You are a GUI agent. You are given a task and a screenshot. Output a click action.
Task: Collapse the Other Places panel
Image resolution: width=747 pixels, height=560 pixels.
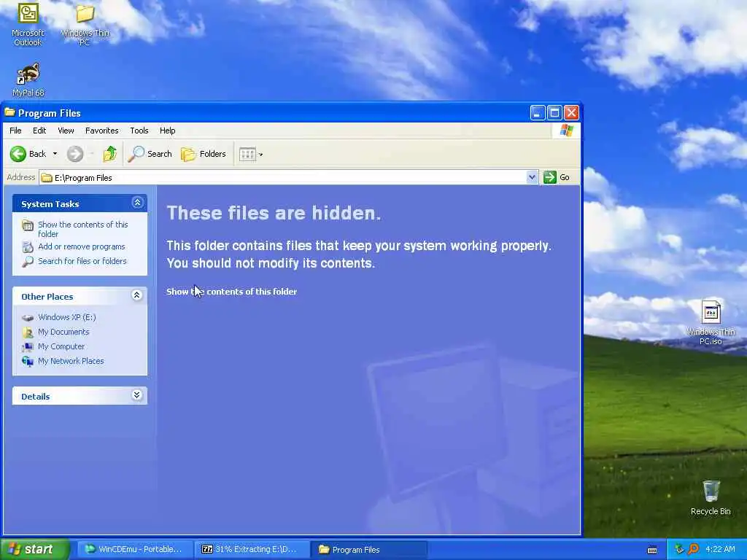(x=137, y=295)
